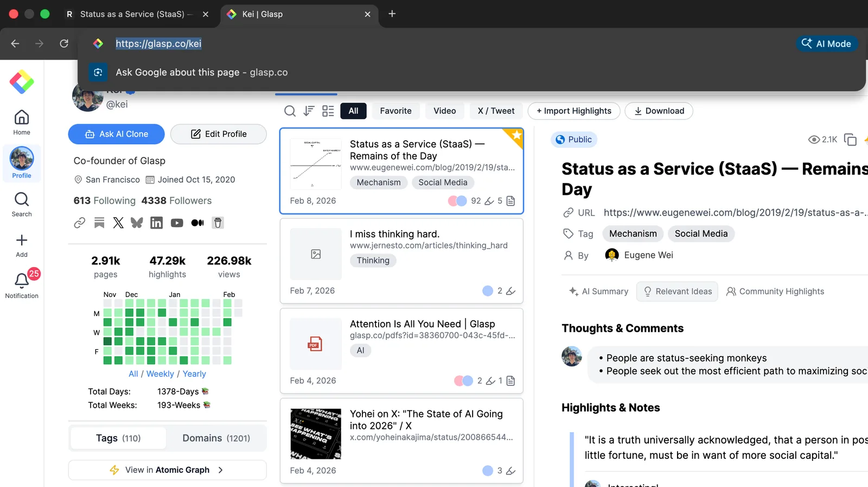The height and width of the screenshot is (487, 868).
Task: Go back in the browser
Action: [15, 43]
